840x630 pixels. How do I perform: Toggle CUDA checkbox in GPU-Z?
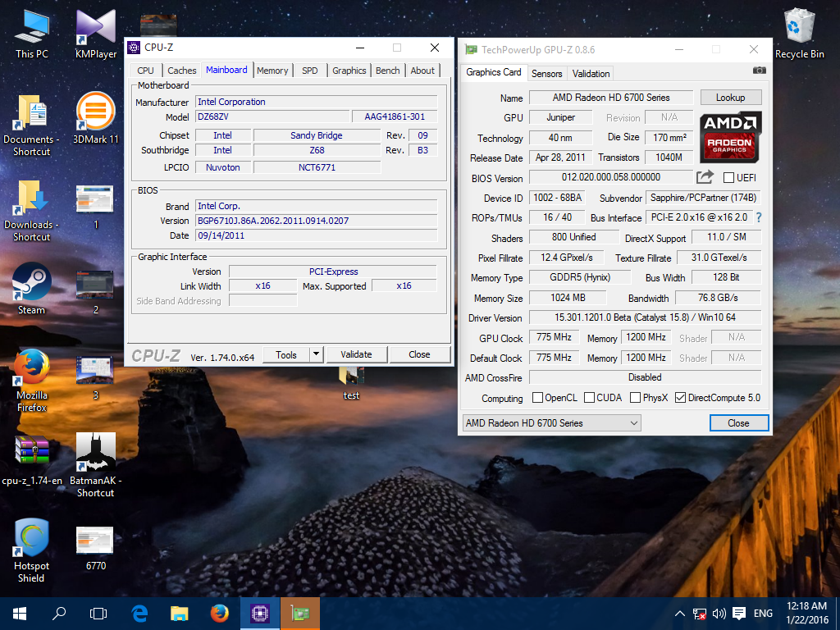[589, 398]
